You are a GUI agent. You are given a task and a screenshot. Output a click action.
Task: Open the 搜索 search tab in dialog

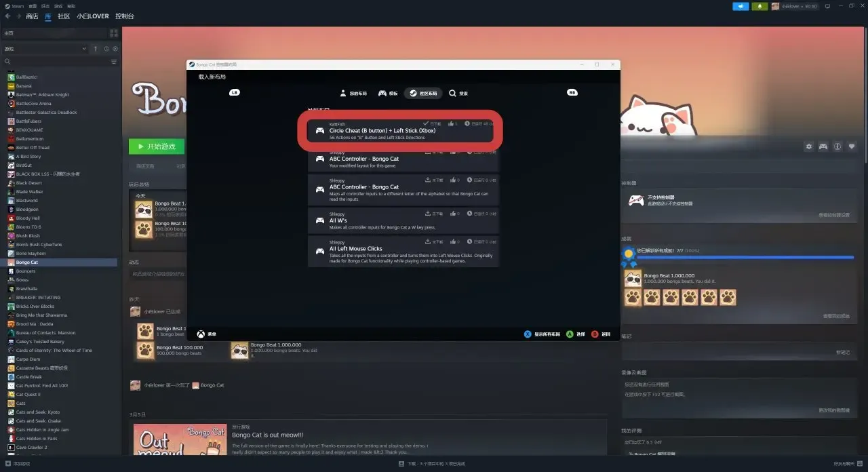tap(458, 93)
